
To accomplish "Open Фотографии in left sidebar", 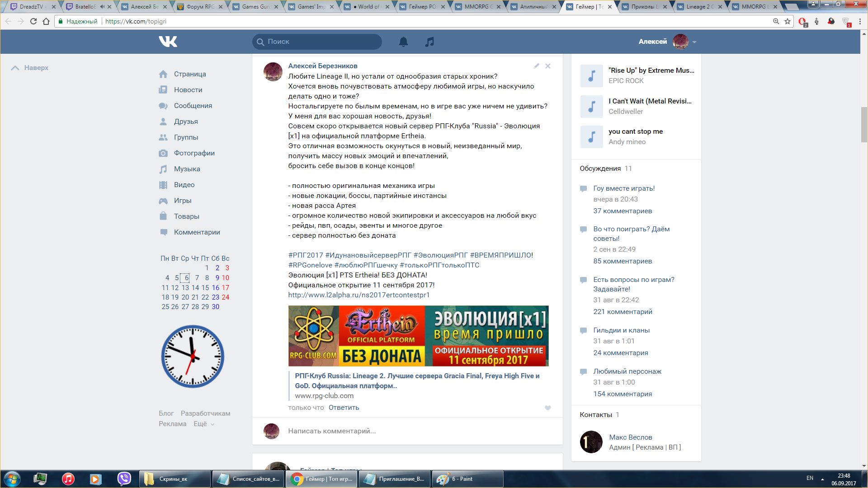I will [194, 153].
